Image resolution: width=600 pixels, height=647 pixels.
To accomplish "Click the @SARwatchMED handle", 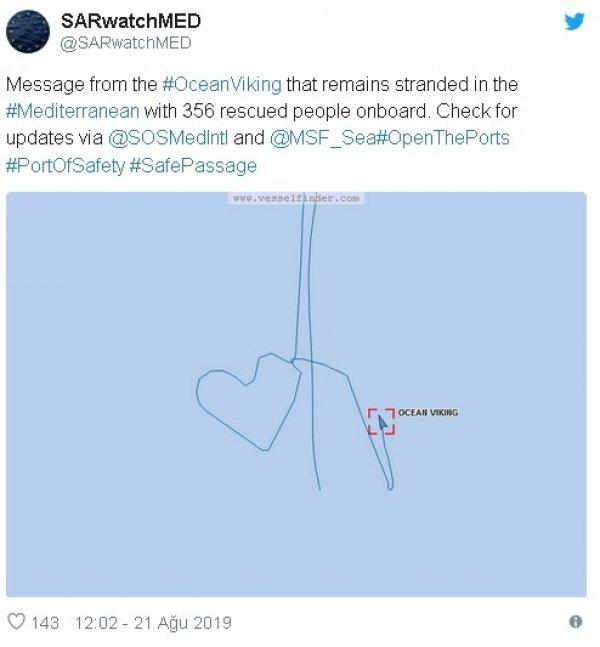I will pos(126,43).
